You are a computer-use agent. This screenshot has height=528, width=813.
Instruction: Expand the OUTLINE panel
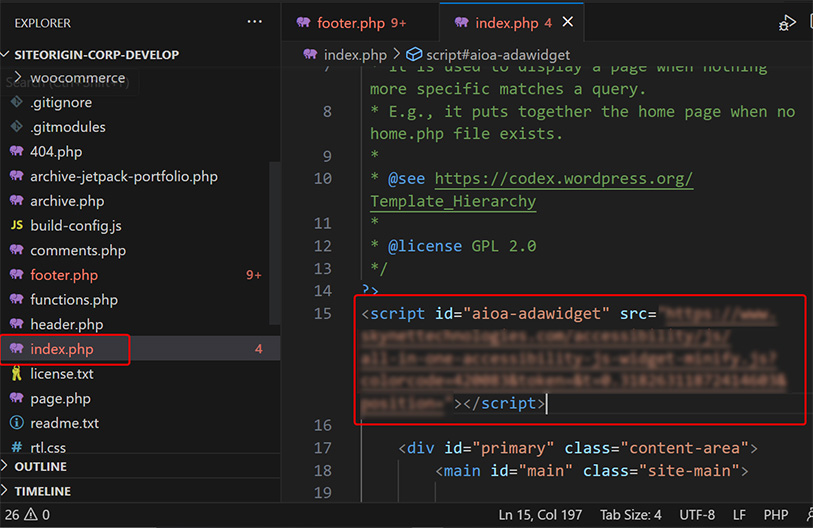coord(40,467)
